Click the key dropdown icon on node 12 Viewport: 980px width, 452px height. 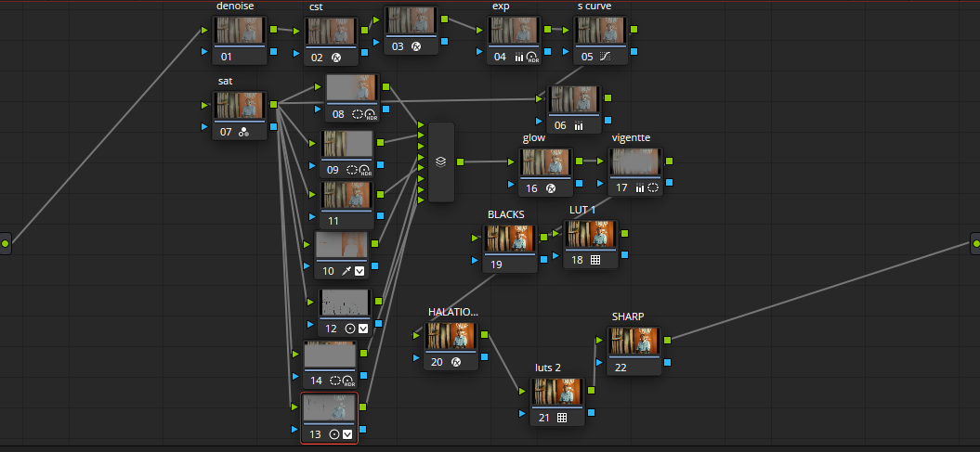363,329
